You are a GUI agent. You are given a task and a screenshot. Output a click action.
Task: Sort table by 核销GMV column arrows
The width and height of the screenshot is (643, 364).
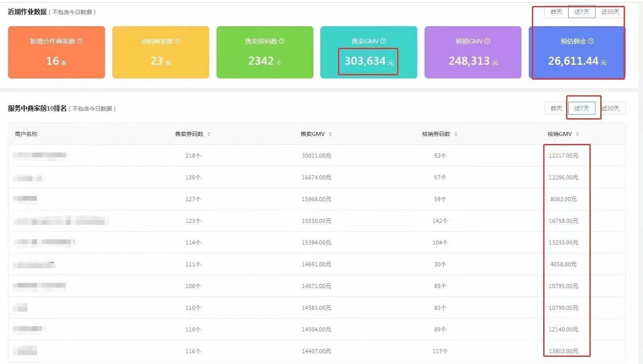coord(577,134)
